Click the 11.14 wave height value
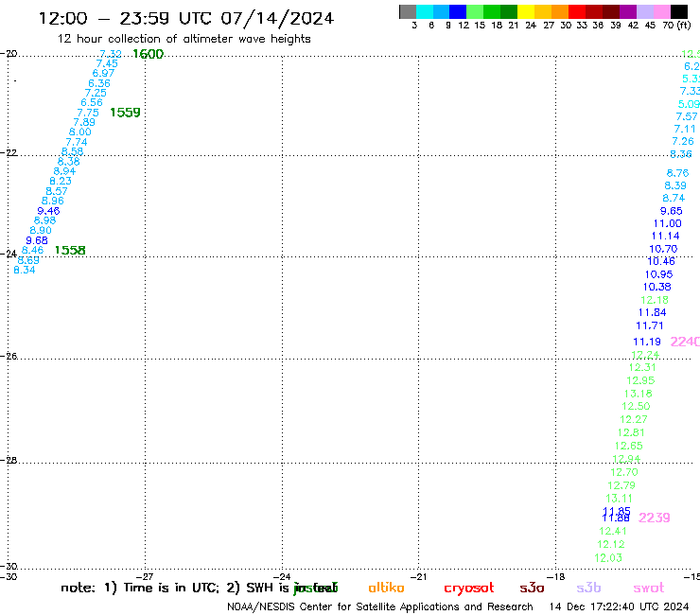Image resolution: width=700 pixels, height=615 pixels. pos(666,237)
